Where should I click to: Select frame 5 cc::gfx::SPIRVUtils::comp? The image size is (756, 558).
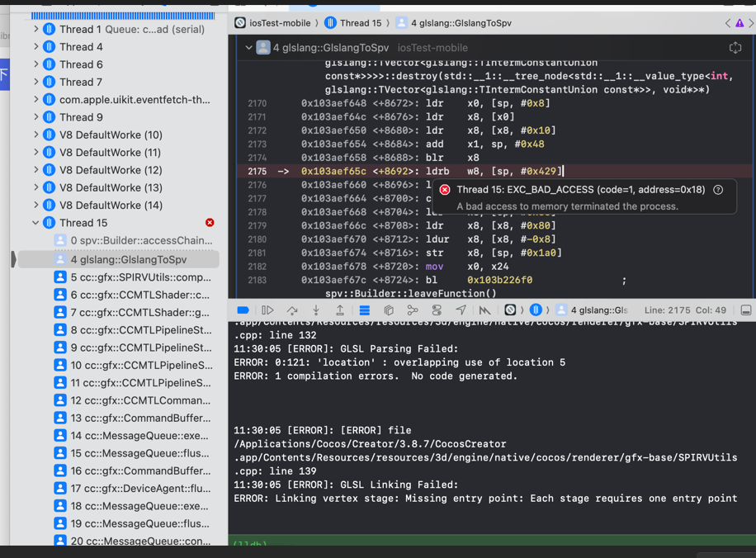point(133,277)
